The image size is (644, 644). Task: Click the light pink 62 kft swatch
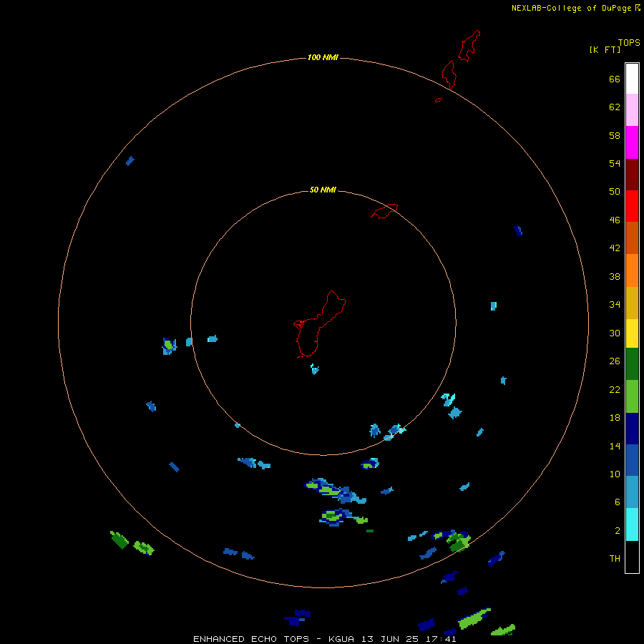(x=632, y=110)
